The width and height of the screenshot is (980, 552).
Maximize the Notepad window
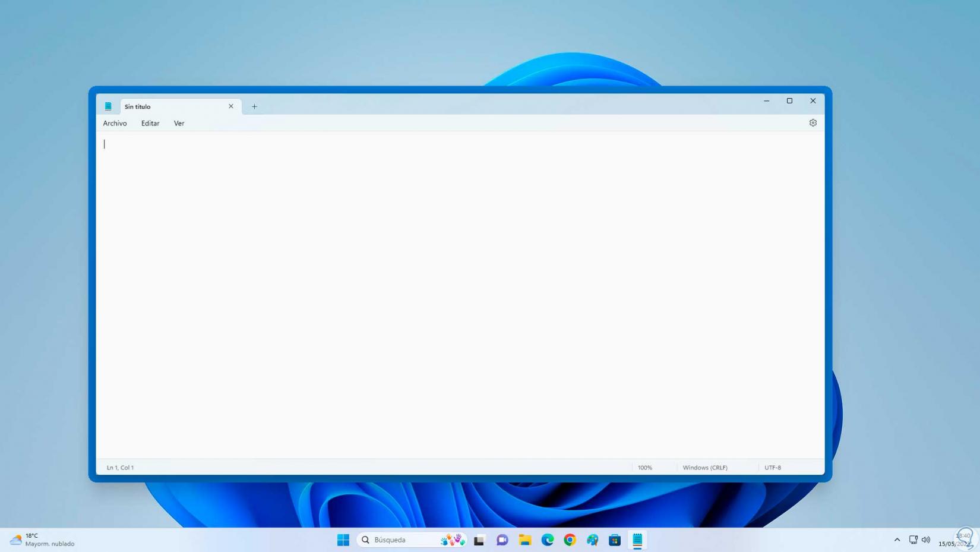coord(789,101)
